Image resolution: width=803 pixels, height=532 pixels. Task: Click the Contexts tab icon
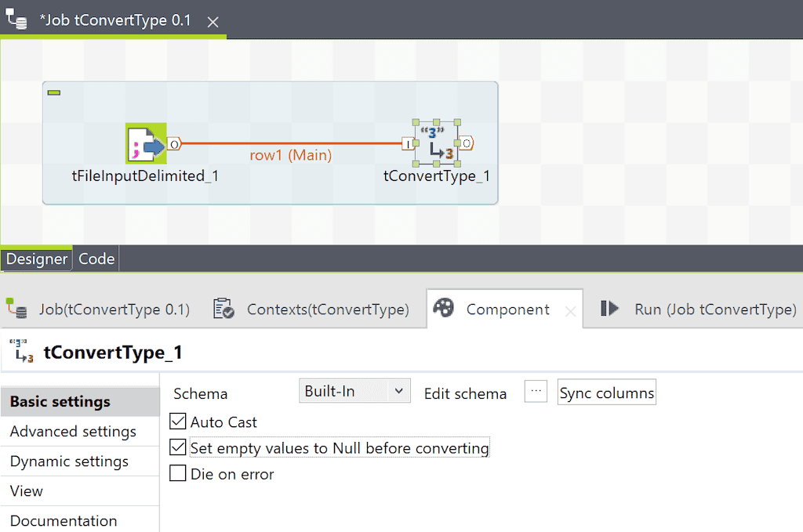point(222,309)
